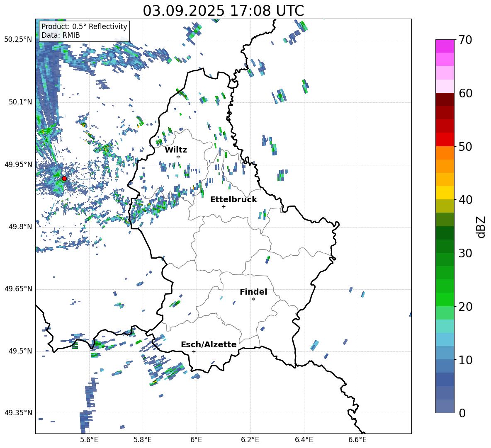Click the longitude label 6.2°E
Viewport: 491px width, 448px height.
point(250,440)
